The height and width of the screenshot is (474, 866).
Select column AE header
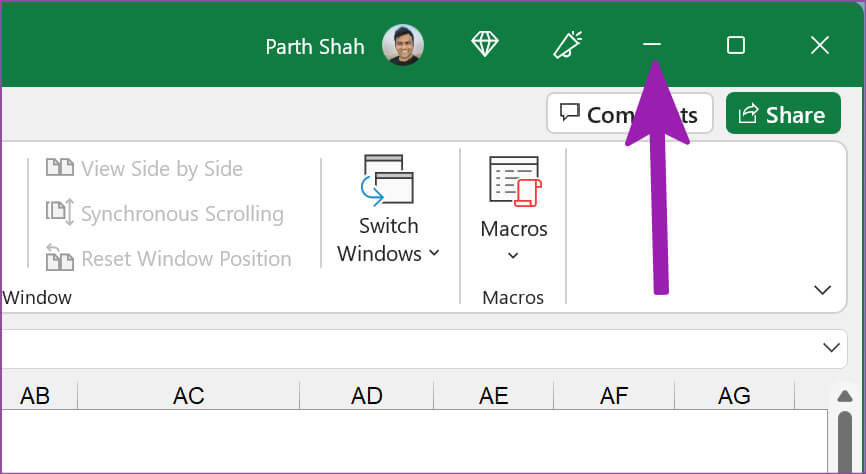[493, 396]
